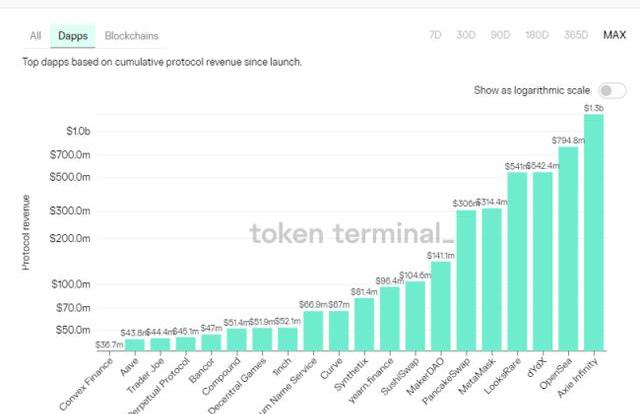
Task: Choose the 90D time range
Action: click(x=498, y=35)
